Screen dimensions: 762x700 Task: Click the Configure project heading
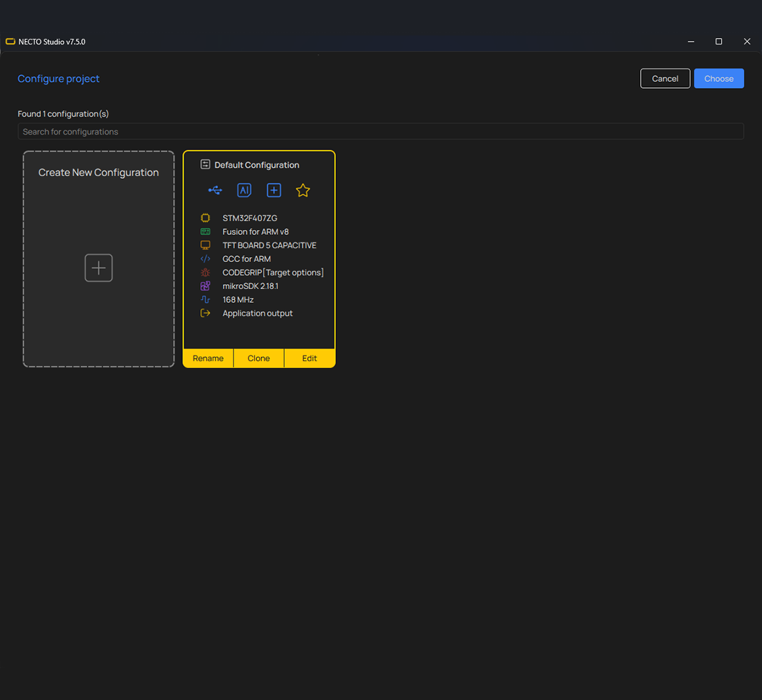(x=58, y=79)
